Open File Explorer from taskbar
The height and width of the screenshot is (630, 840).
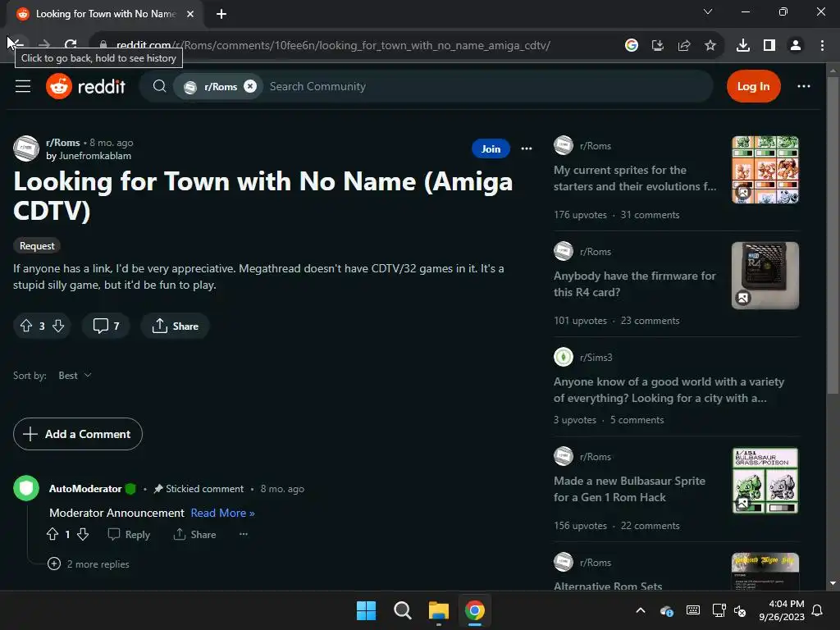coord(439,610)
